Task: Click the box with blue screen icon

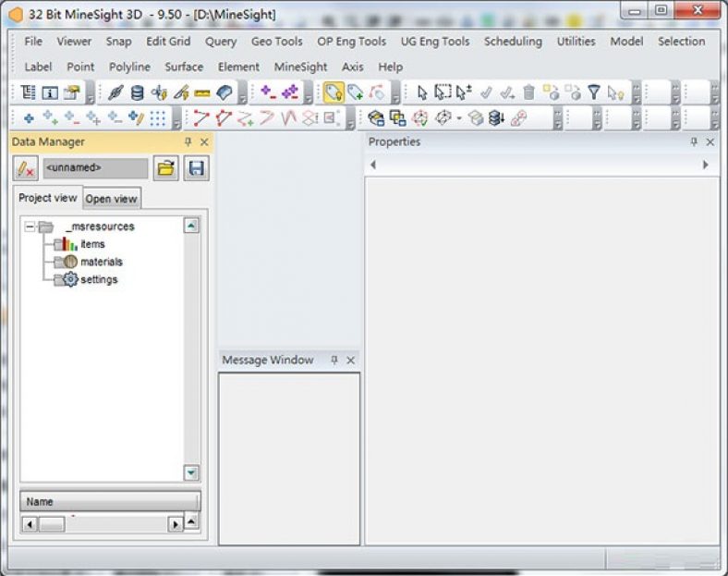Action: pyautogui.click(x=376, y=118)
